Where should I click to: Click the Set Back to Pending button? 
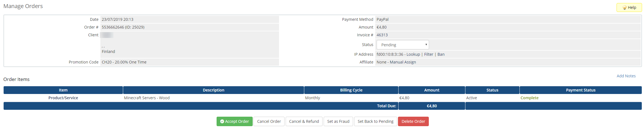375,121
